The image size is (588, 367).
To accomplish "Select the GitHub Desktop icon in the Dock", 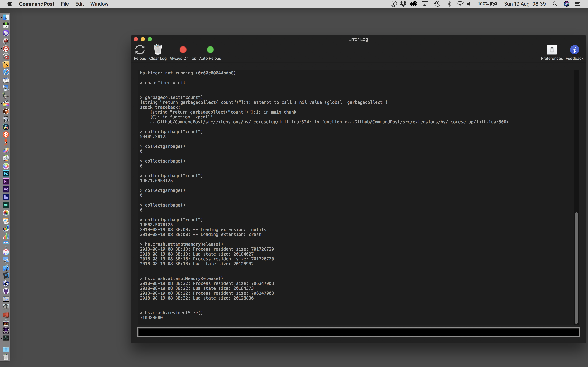I will 6,291.
